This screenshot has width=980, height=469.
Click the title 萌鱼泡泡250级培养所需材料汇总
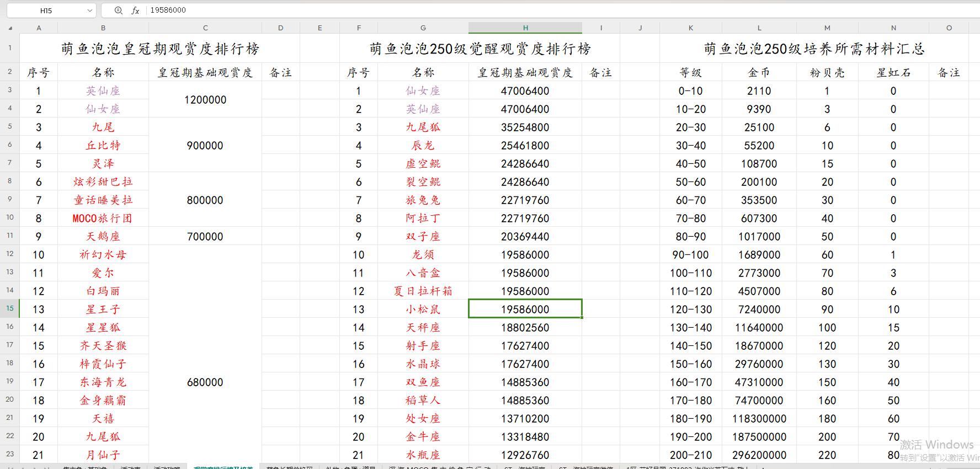coord(814,49)
